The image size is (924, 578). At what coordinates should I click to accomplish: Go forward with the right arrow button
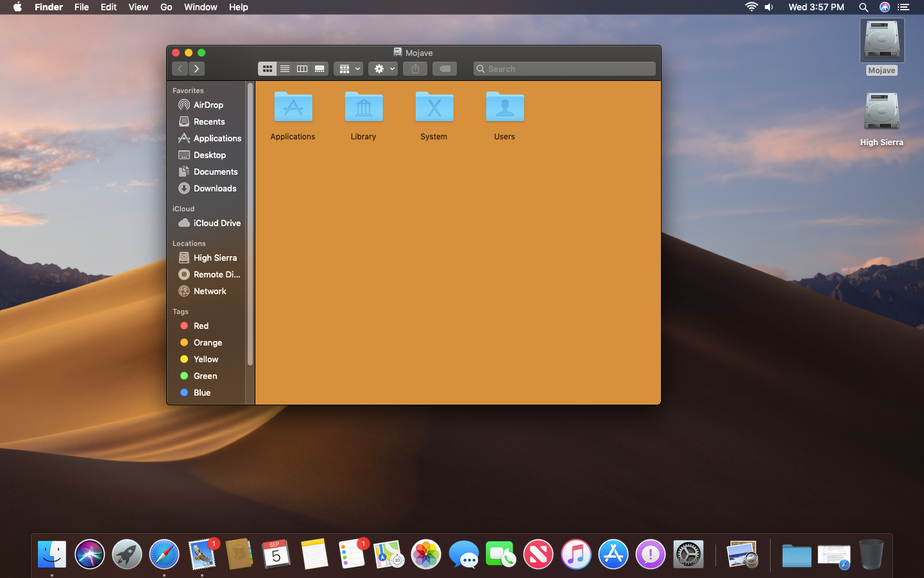click(x=196, y=69)
